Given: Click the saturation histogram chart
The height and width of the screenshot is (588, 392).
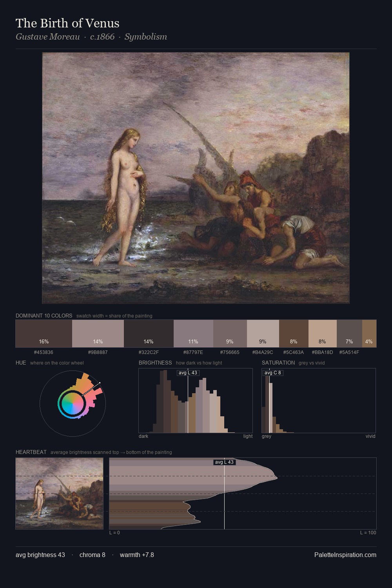Looking at the screenshot, I should pos(319,401).
